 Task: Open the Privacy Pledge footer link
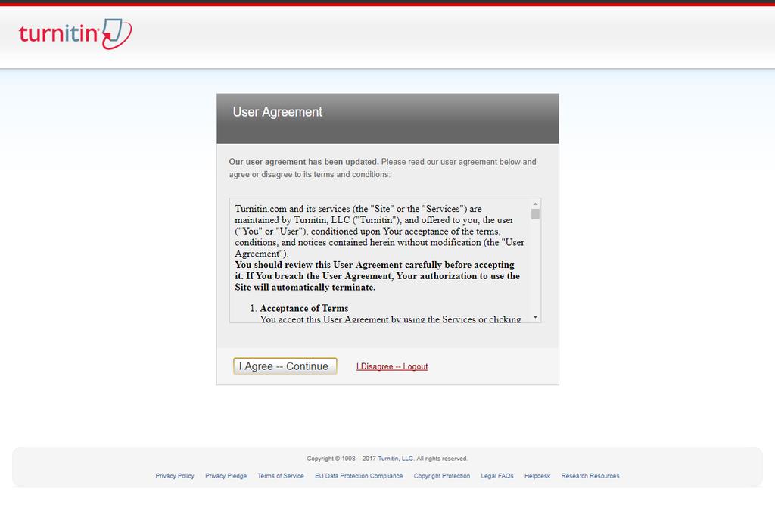(x=226, y=476)
